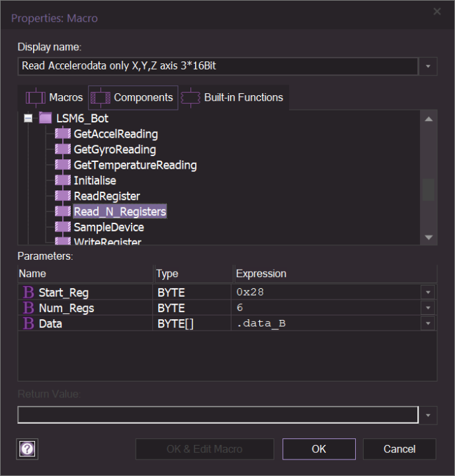
Task: Click the ReadRegister macro icon
Action: coord(63,196)
